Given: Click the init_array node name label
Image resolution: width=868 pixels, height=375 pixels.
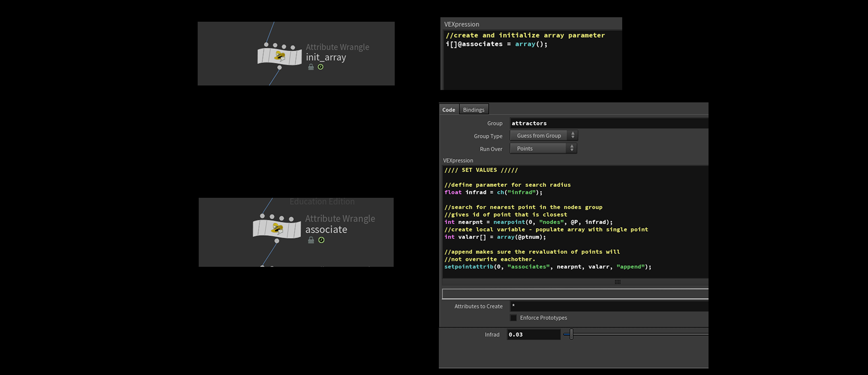Looking at the screenshot, I should pyautogui.click(x=326, y=58).
